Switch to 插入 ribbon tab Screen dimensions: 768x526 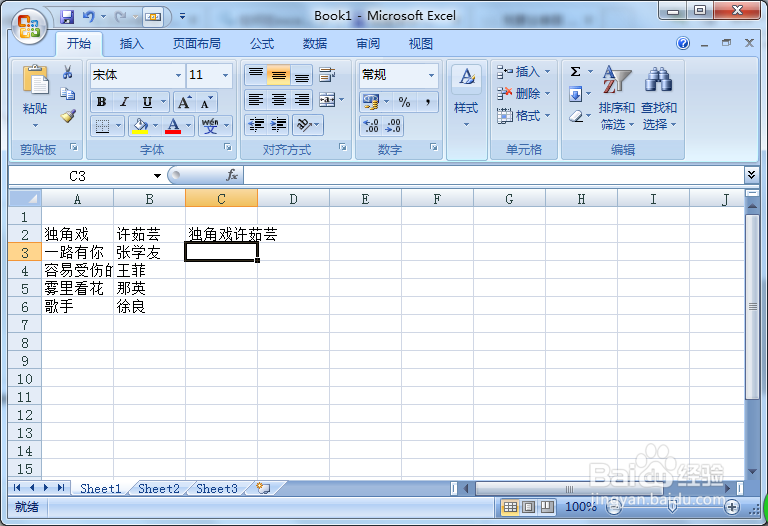point(132,44)
